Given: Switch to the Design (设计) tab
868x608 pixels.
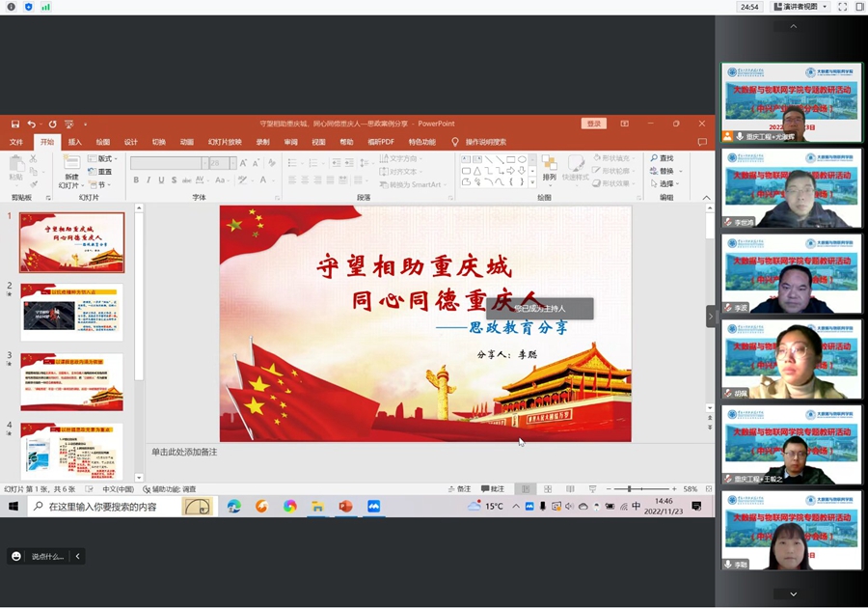Looking at the screenshot, I should click(130, 142).
